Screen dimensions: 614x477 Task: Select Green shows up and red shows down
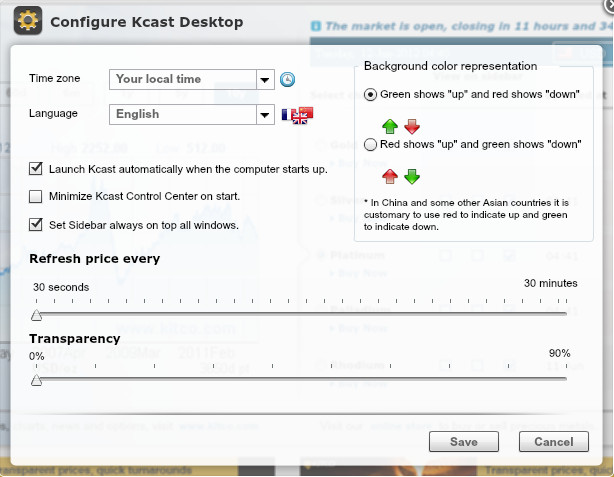(x=370, y=94)
